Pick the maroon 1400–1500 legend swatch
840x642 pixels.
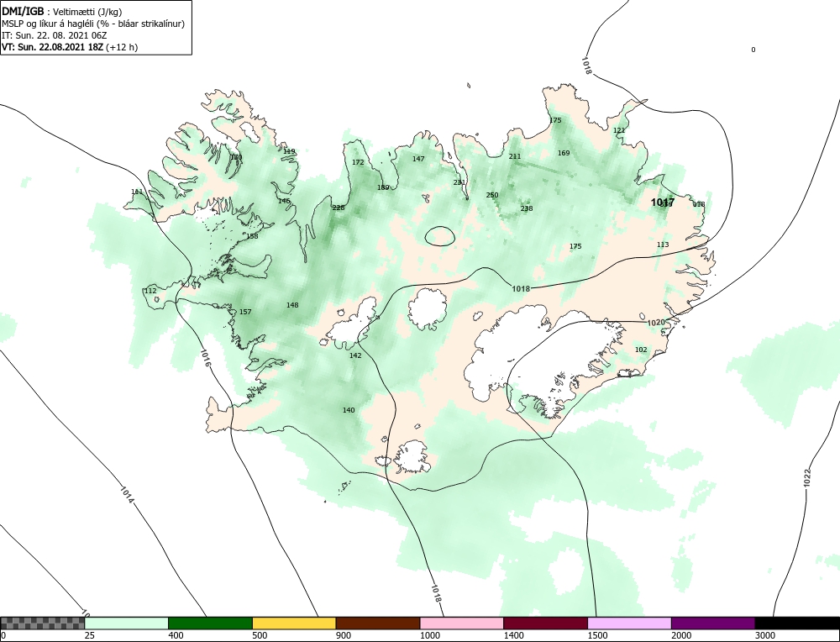click(x=545, y=624)
